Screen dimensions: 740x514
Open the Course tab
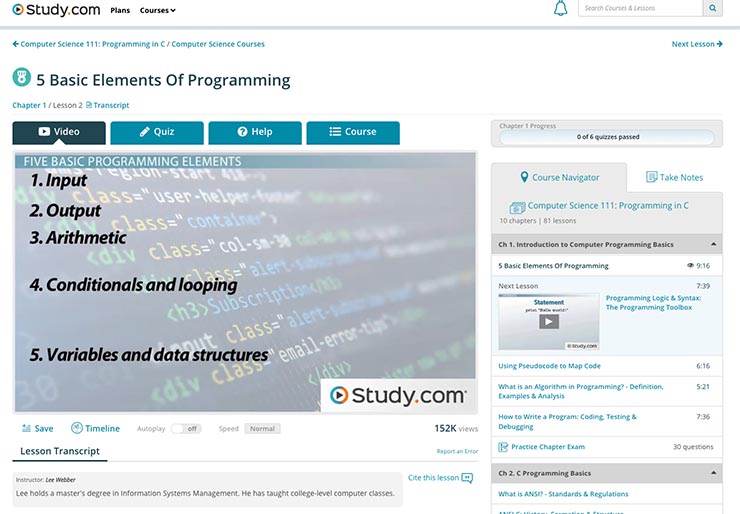[353, 133]
